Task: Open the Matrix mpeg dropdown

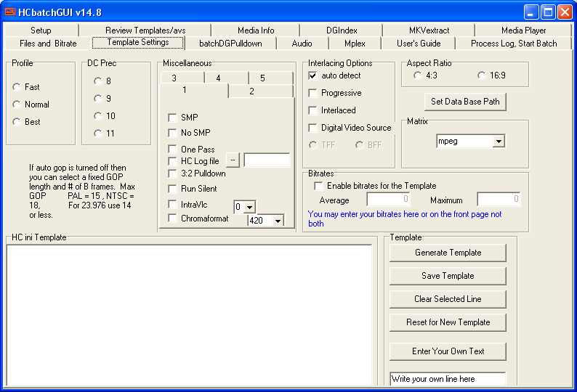Action: (x=499, y=142)
